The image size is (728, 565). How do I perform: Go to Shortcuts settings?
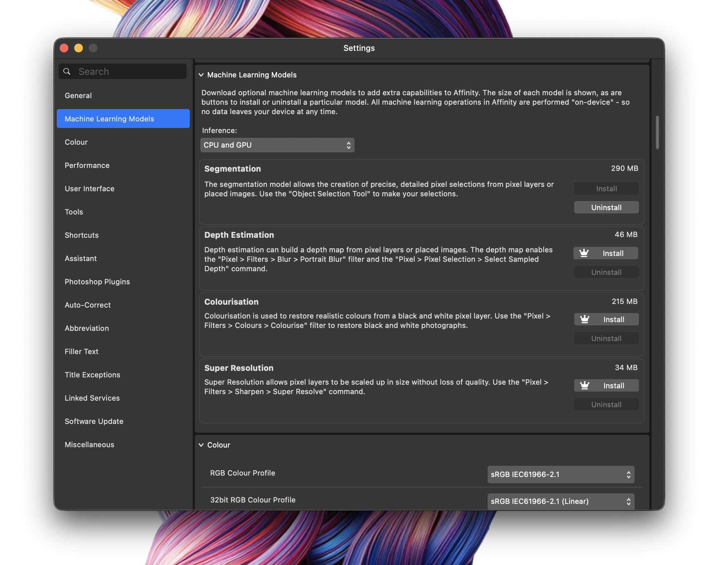pyautogui.click(x=81, y=235)
